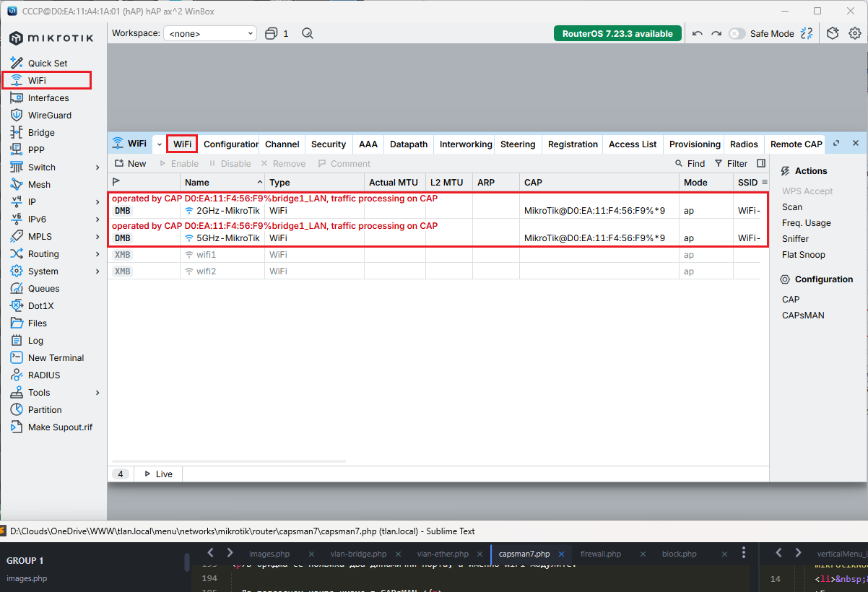Select the wifi1 interface row
The image size is (868, 592).
pos(435,255)
